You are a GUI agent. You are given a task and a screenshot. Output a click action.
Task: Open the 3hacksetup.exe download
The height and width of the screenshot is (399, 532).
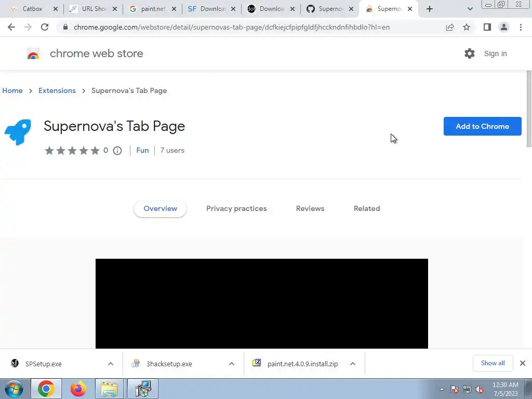169,364
